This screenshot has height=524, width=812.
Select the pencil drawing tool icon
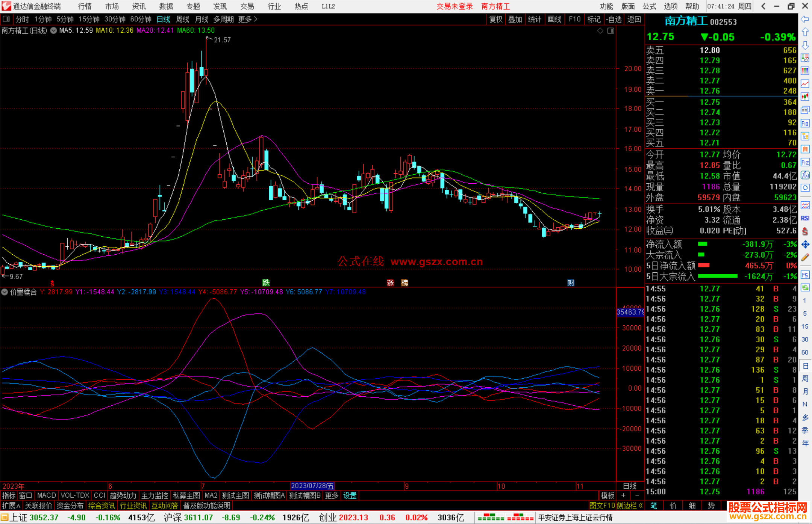(x=805, y=257)
